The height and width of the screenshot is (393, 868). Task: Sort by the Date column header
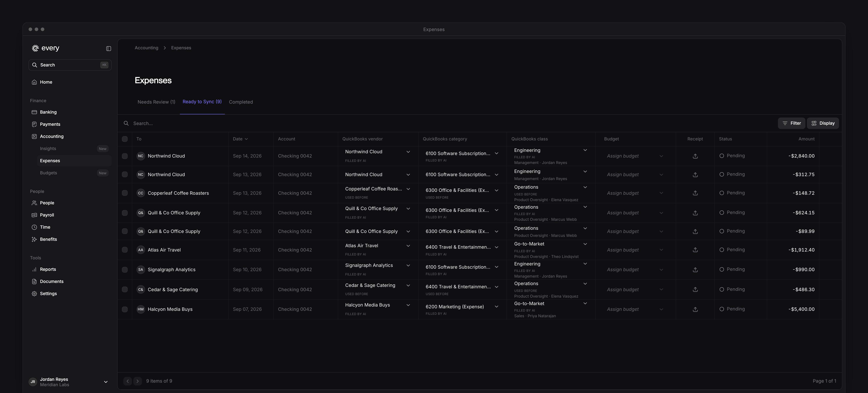(x=240, y=139)
